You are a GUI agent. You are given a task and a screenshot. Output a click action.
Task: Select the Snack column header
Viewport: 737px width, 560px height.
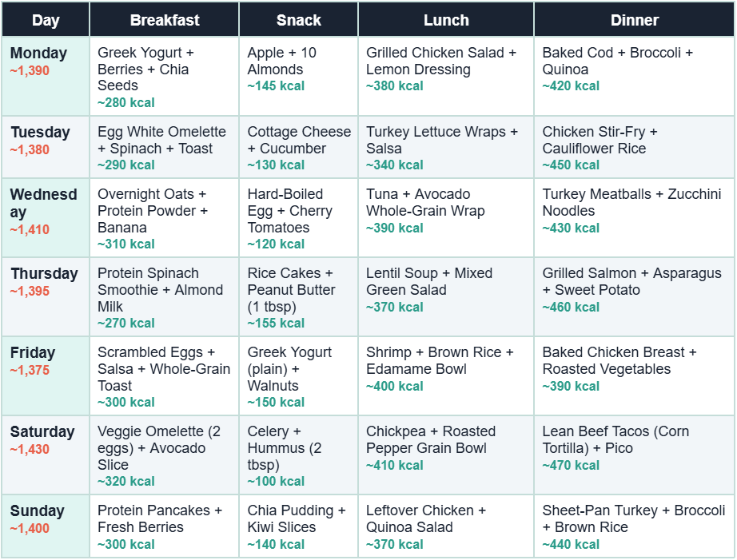(x=298, y=20)
